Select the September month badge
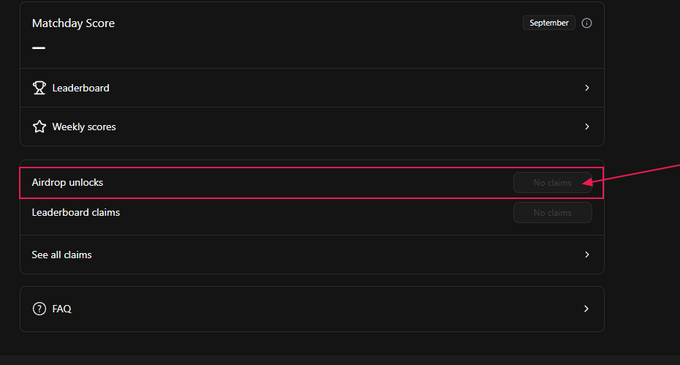The image size is (680, 365). [549, 23]
